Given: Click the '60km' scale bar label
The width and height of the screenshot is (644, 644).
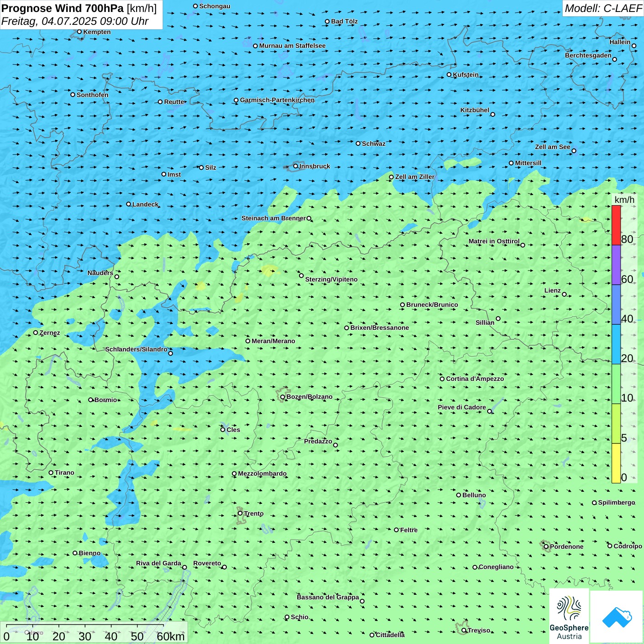Looking at the screenshot, I should click(x=171, y=637).
